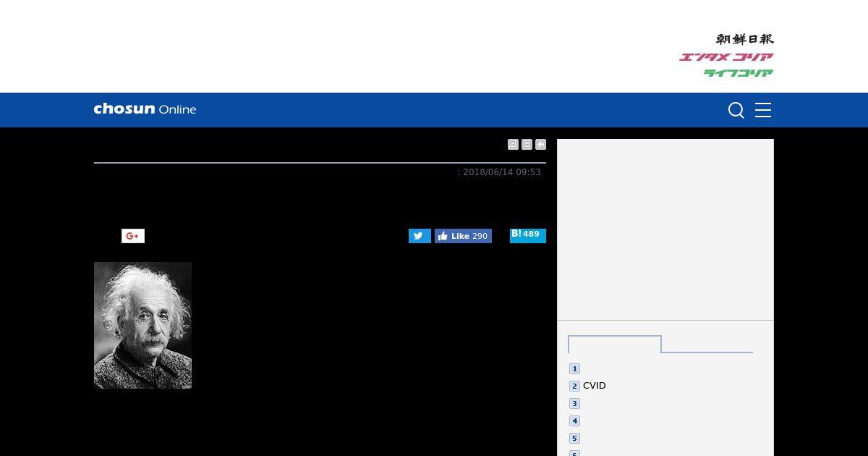Open the 朝鮮日報 logo link
This screenshot has width=868, height=456.
pyautogui.click(x=744, y=39)
